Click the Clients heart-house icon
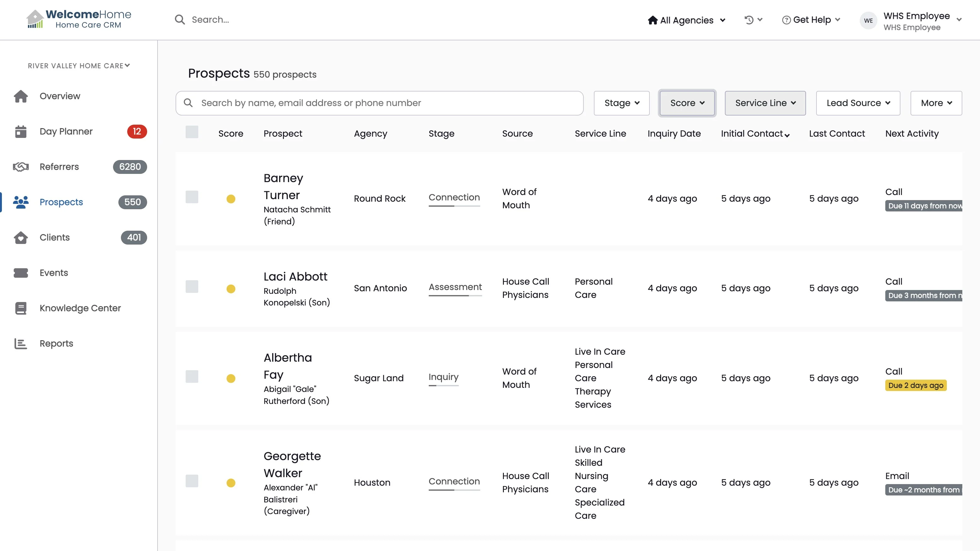The height and width of the screenshot is (551, 980). [21, 238]
